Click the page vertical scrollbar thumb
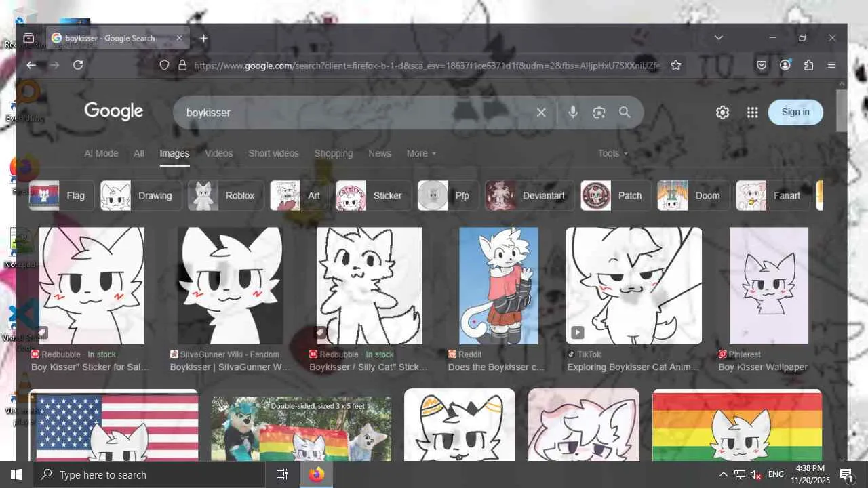This screenshot has height=488, width=868. (842, 110)
